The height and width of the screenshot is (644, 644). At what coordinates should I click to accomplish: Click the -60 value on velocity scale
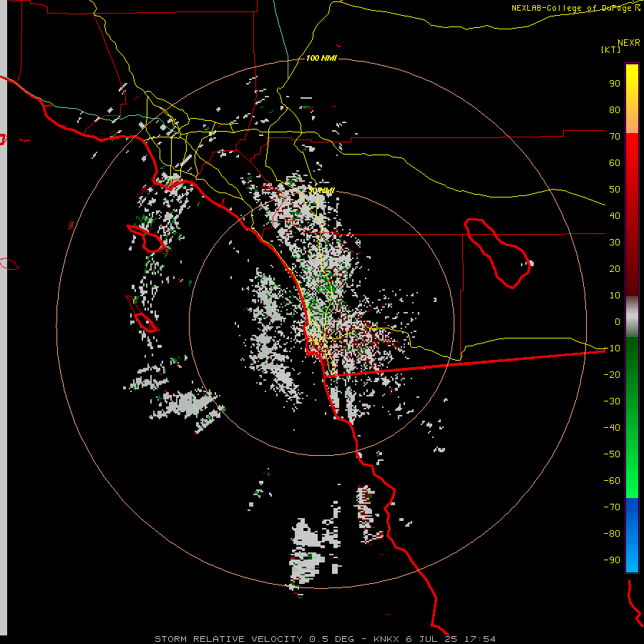tap(612, 481)
